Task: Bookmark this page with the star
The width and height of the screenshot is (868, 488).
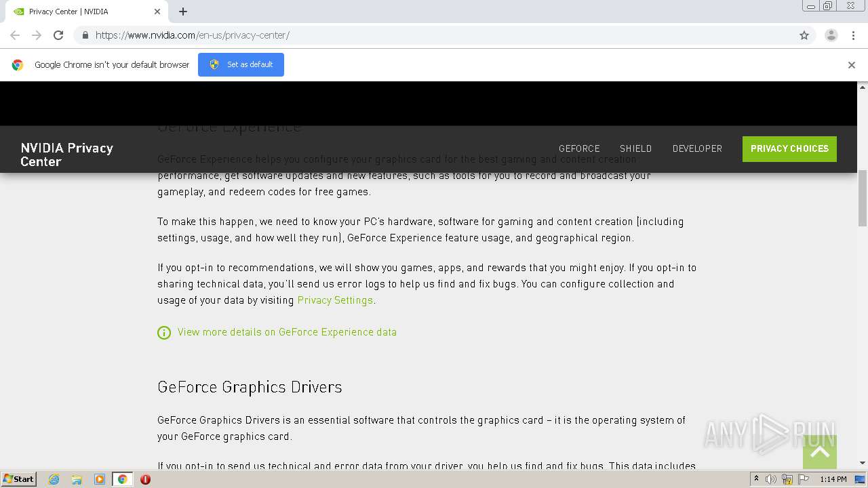Action: click(804, 35)
